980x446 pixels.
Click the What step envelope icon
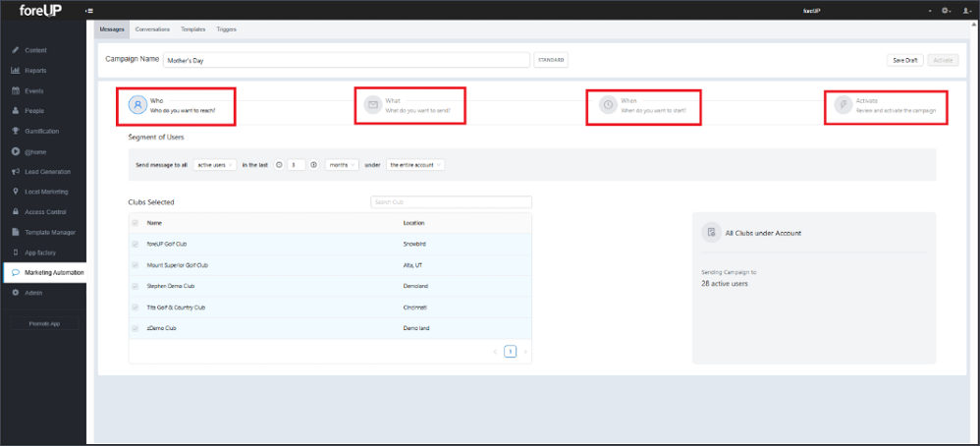pos(372,104)
